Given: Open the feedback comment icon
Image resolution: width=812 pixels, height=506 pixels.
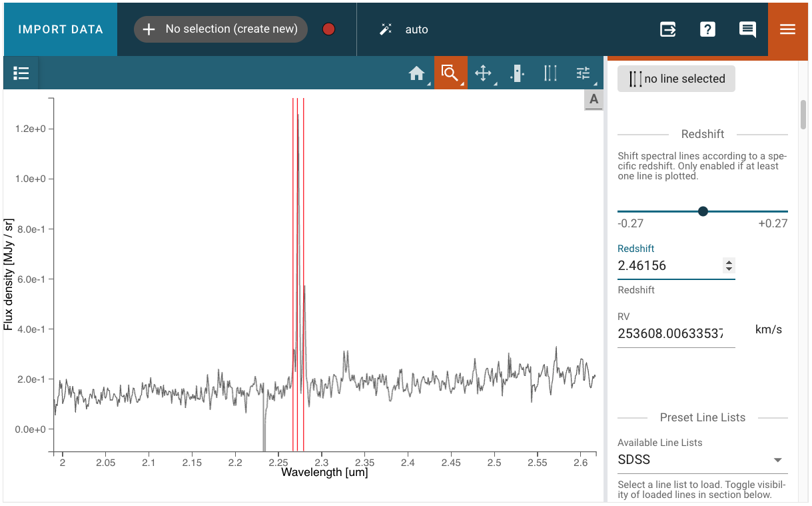Looking at the screenshot, I should click(x=747, y=29).
